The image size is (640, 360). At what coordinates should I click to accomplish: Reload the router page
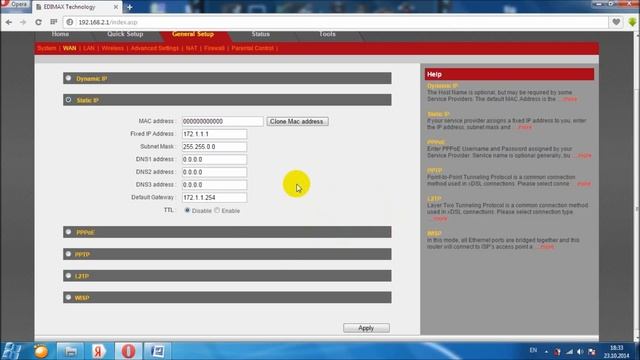(38, 22)
